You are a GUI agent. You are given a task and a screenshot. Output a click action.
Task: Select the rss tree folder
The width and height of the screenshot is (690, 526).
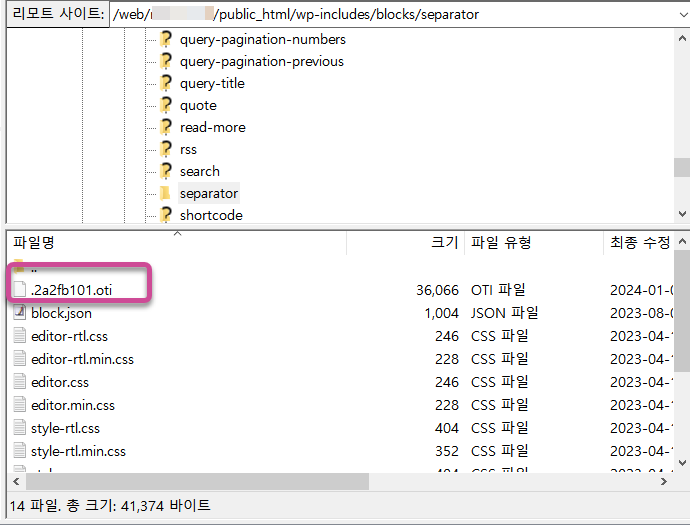[188, 150]
